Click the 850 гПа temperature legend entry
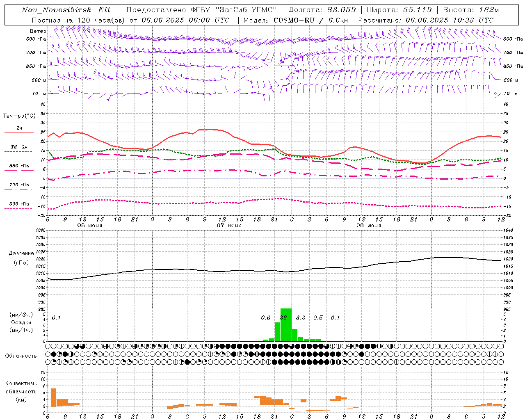525x420 pixels. click(x=19, y=166)
